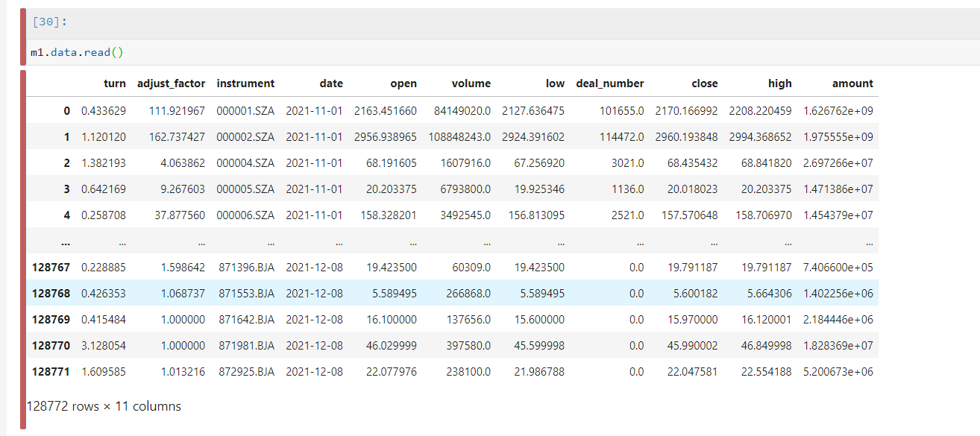Collapse the output using the bar beside the table
This screenshot has width=980, height=436.
23,250
